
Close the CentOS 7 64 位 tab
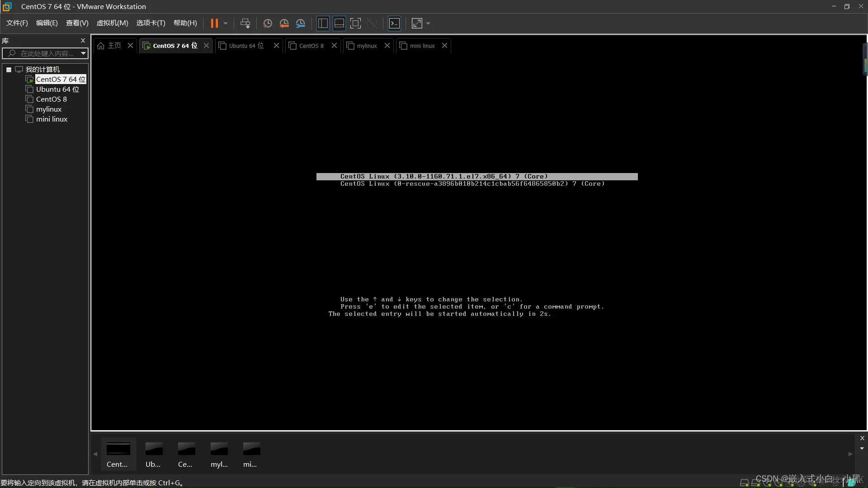206,46
